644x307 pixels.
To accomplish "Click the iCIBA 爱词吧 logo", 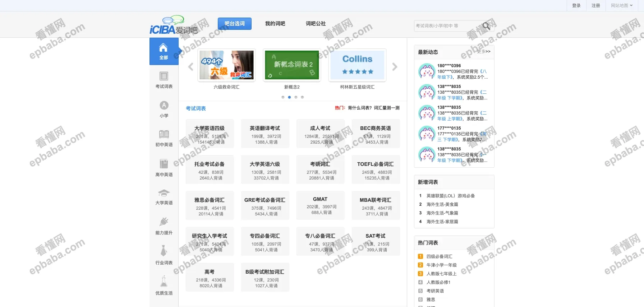I will (x=174, y=25).
